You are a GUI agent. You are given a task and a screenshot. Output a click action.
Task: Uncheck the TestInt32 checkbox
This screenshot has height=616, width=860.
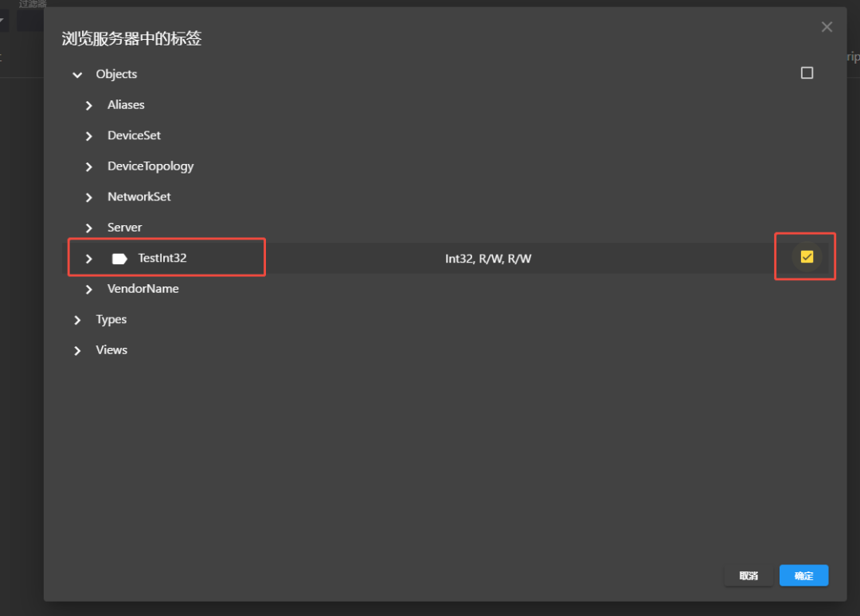[807, 257]
